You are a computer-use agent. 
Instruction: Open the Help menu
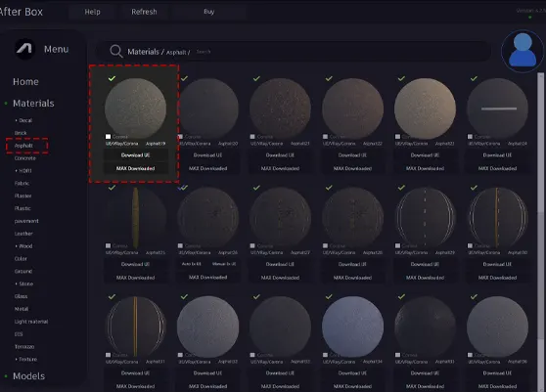pyautogui.click(x=92, y=12)
